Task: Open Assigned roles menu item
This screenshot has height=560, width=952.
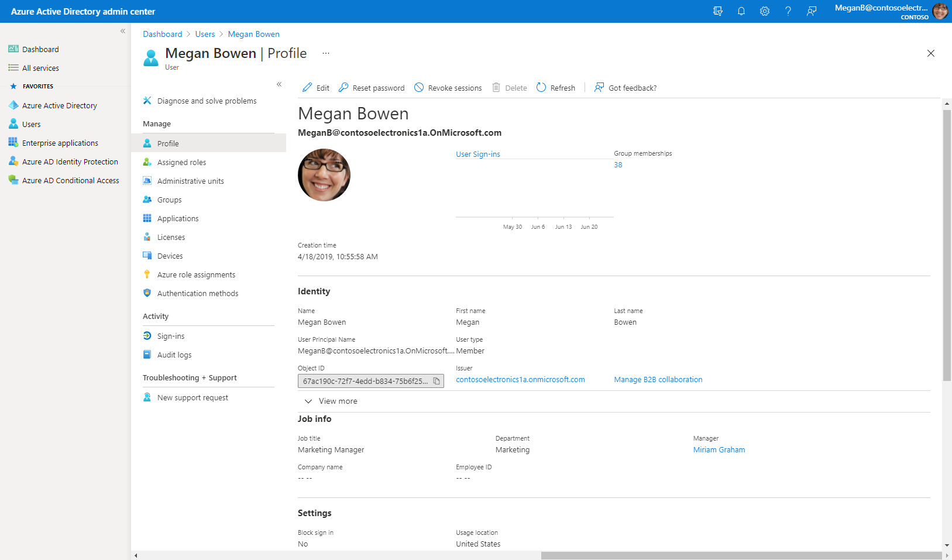Action: pos(181,163)
